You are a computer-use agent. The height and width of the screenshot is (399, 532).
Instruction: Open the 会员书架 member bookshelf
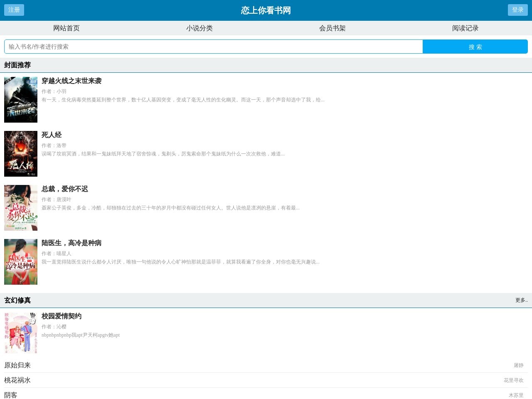pyautogui.click(x=332, y=28)
